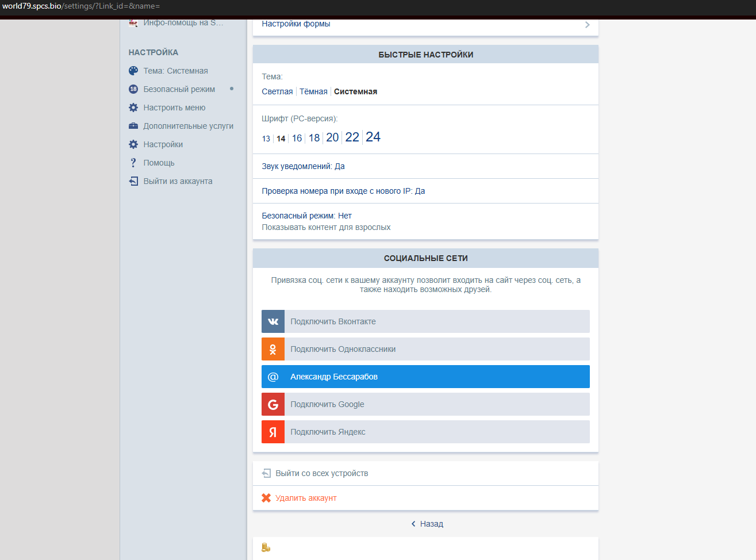This screenshot has width=756, height=560.
Task: Open Дополнительные услуги in sidebar
Action: (x=188, y=126)
